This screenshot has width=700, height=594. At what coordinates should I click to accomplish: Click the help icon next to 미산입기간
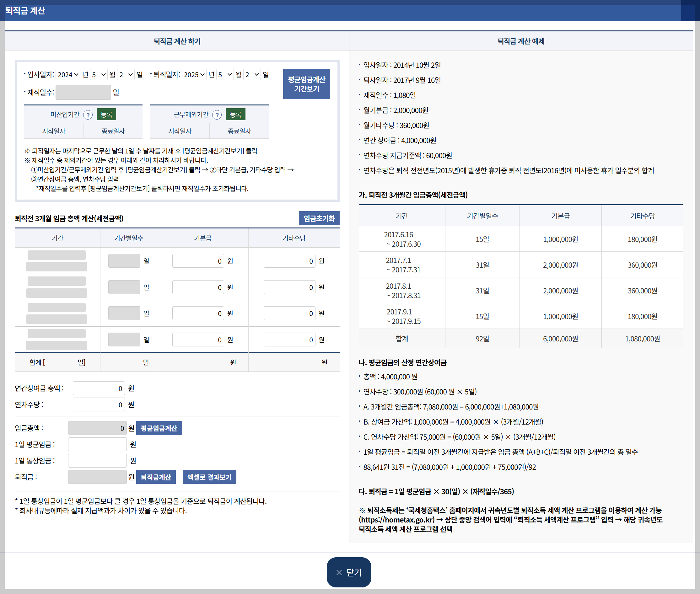coord(88,115)
